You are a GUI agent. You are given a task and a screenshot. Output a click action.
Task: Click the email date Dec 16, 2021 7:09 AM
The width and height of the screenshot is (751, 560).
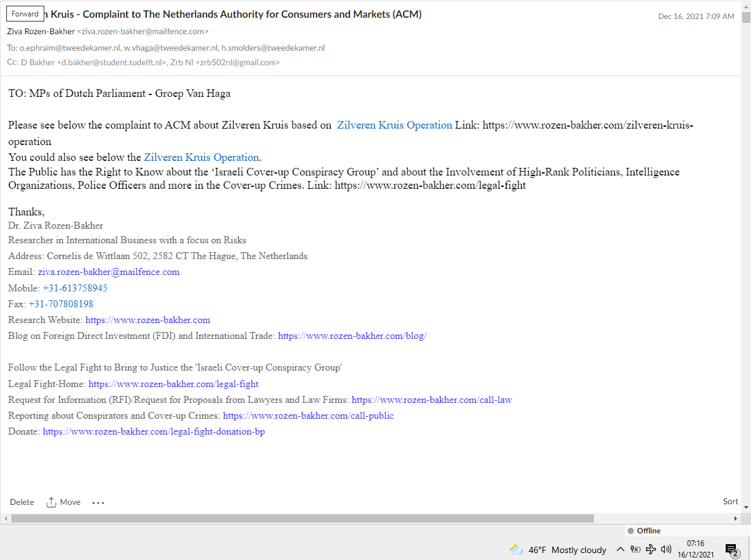pyautogui.click(x=696, y=16)
